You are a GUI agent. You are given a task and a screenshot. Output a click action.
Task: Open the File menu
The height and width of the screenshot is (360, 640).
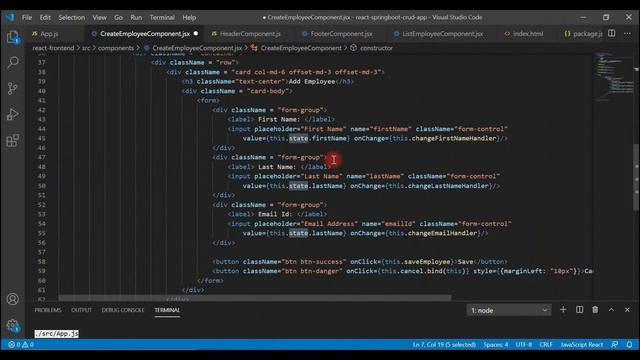point(27,18)
